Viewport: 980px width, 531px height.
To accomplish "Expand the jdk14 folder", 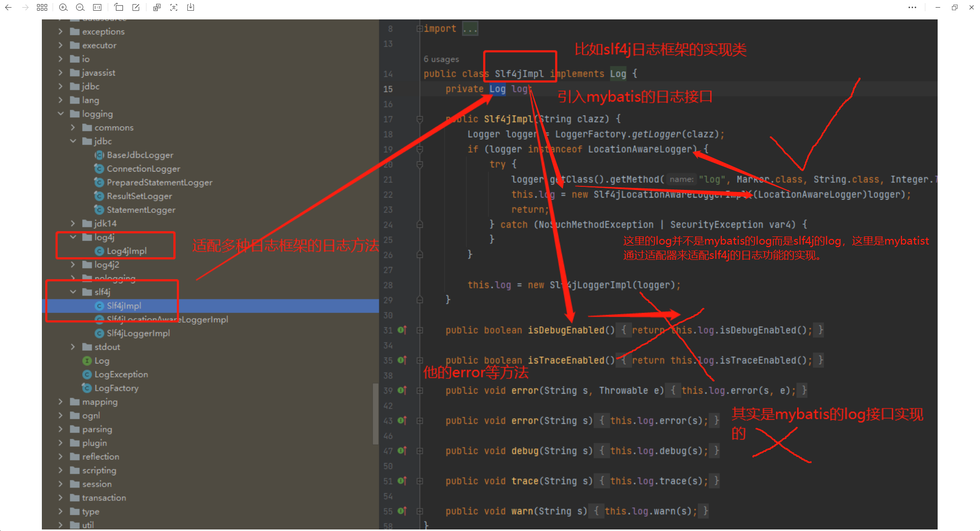I will [73, 224].
